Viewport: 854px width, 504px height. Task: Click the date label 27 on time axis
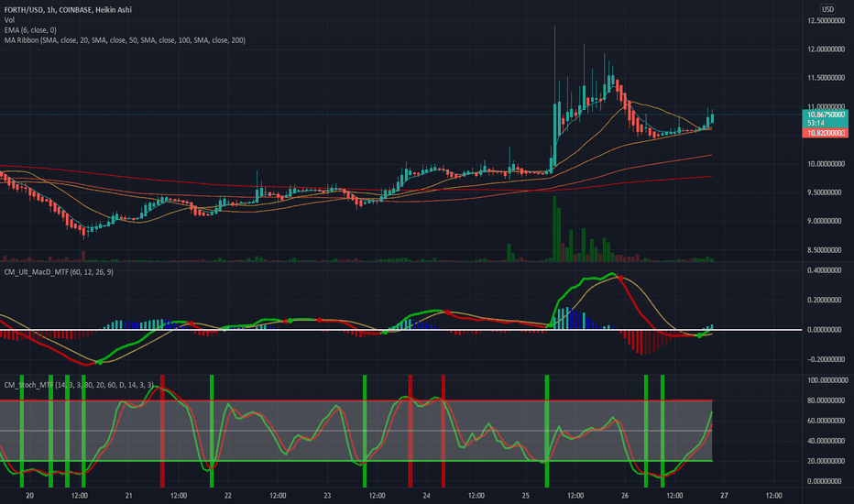coord(725,495)
